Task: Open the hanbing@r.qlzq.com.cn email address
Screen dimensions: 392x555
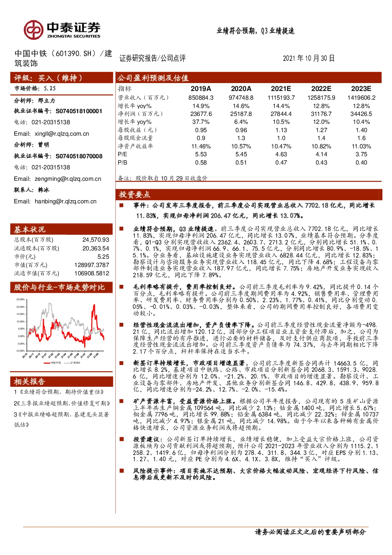Action: [x=66, y=201]
